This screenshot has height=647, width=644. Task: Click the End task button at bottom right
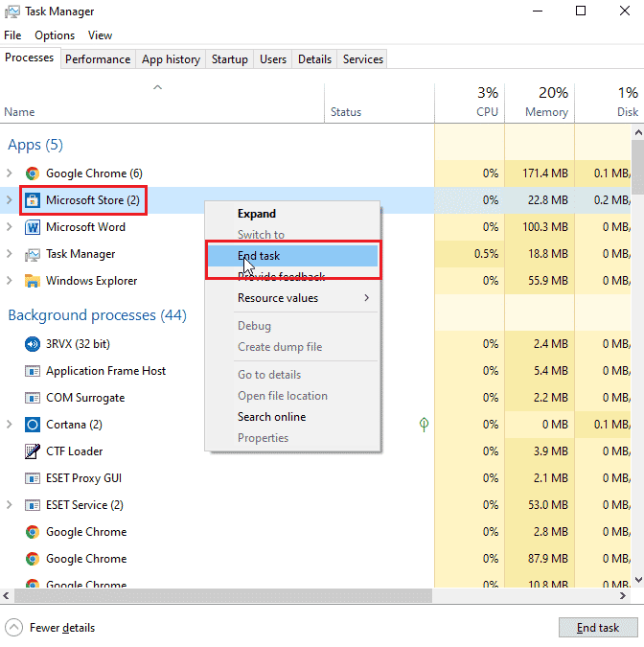pos(598,628)
